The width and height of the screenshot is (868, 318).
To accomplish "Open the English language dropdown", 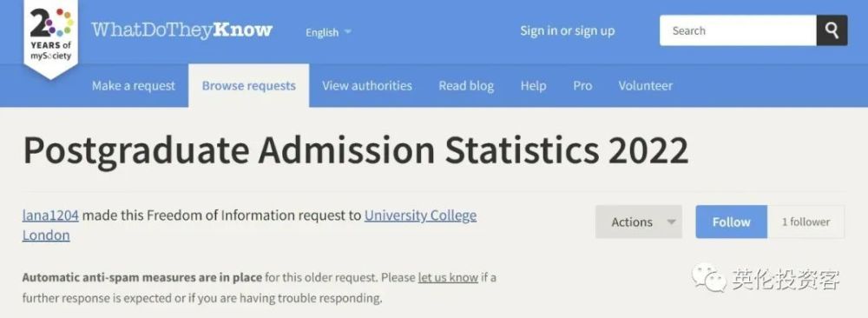I will 328,32.
